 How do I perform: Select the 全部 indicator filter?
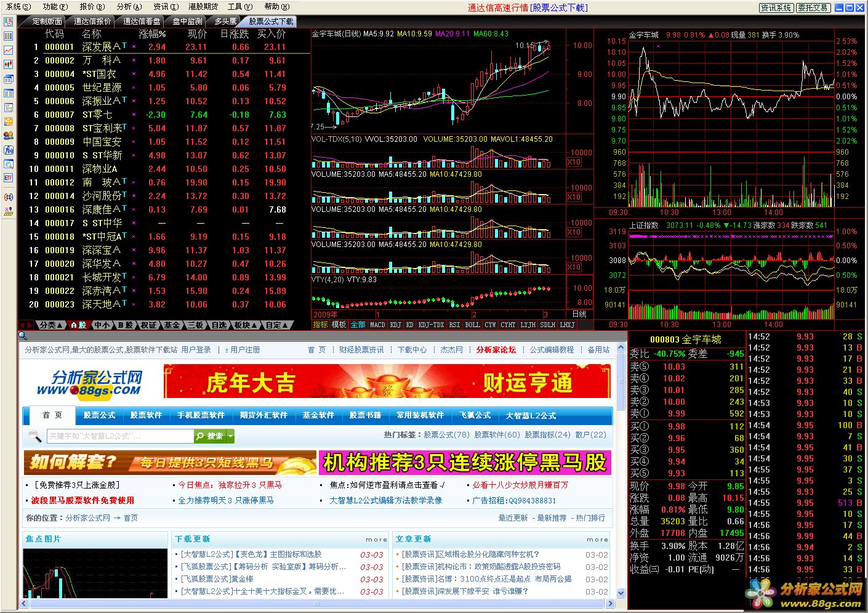pos(358,325)
